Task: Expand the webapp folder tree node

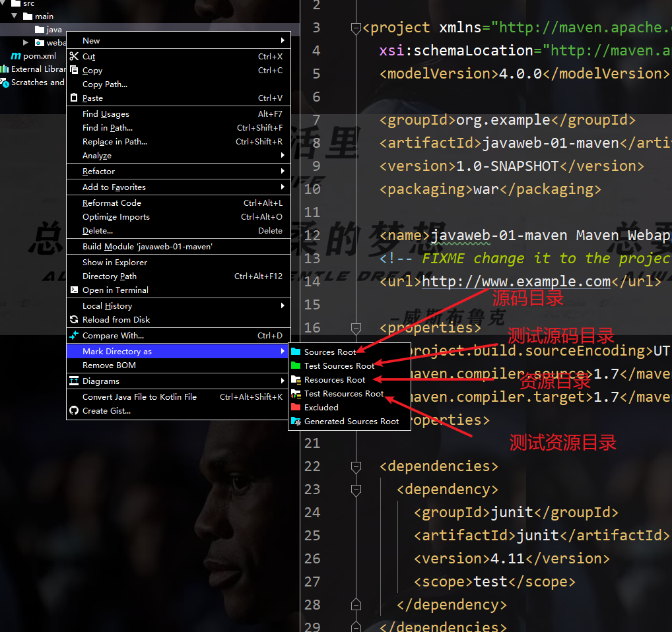Action: click(26, 42)
